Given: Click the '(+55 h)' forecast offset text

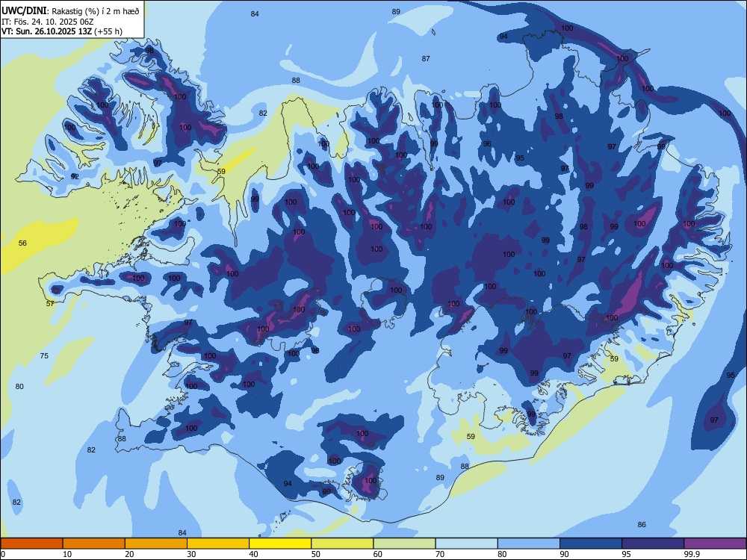Looking at the screenshot, I should coord(108,32).
